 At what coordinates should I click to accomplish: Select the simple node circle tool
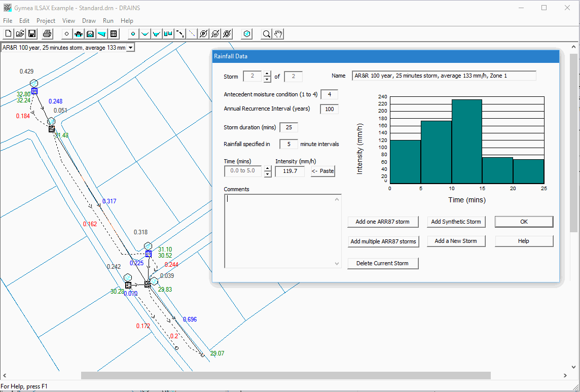pos(66,34)
